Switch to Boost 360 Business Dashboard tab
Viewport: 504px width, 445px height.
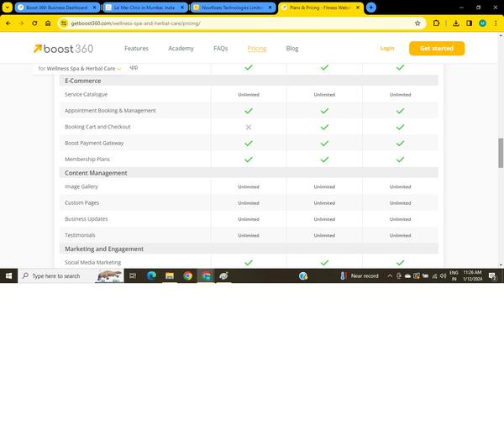pyautogui.click(x=55, y=7)
